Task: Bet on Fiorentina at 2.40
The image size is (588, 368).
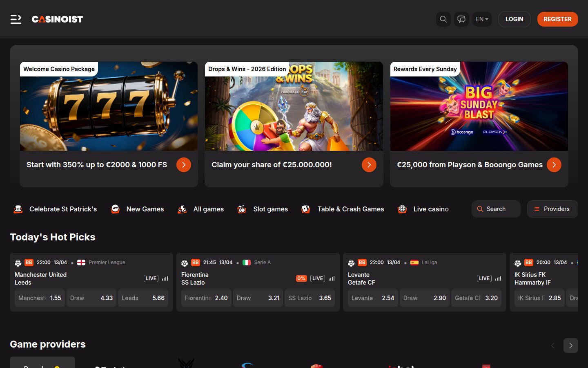Action: pos(206,298)
